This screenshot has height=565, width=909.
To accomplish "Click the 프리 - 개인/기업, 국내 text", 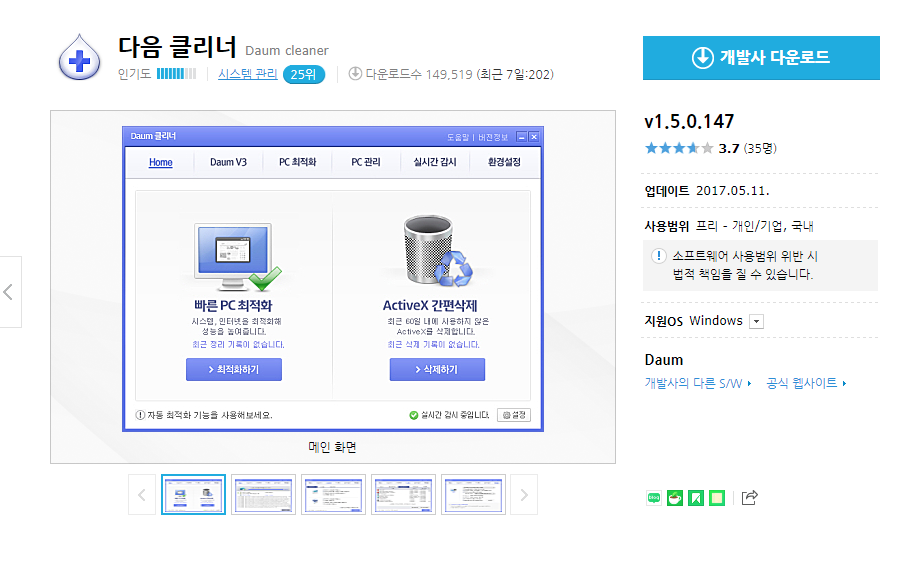I will 755,226.
